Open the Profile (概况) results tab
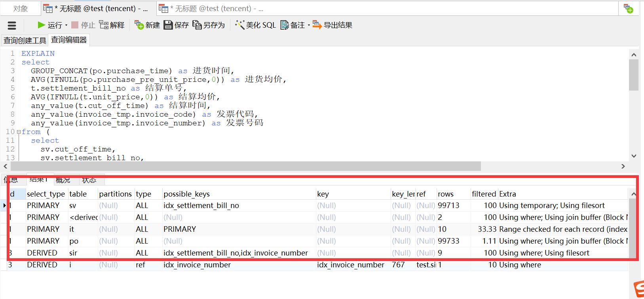644x299 pixels. pos(63,180)
